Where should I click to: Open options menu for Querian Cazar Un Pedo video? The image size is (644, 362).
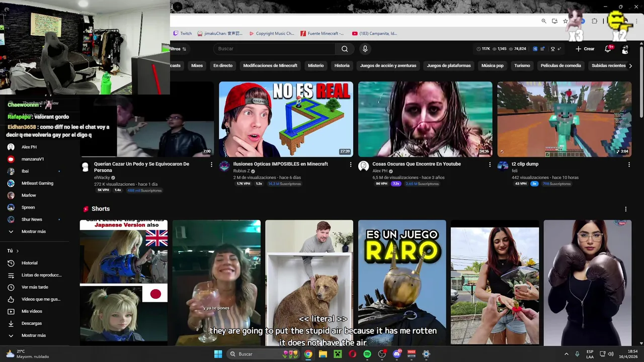pyautogui.click(x=211, y=164)
